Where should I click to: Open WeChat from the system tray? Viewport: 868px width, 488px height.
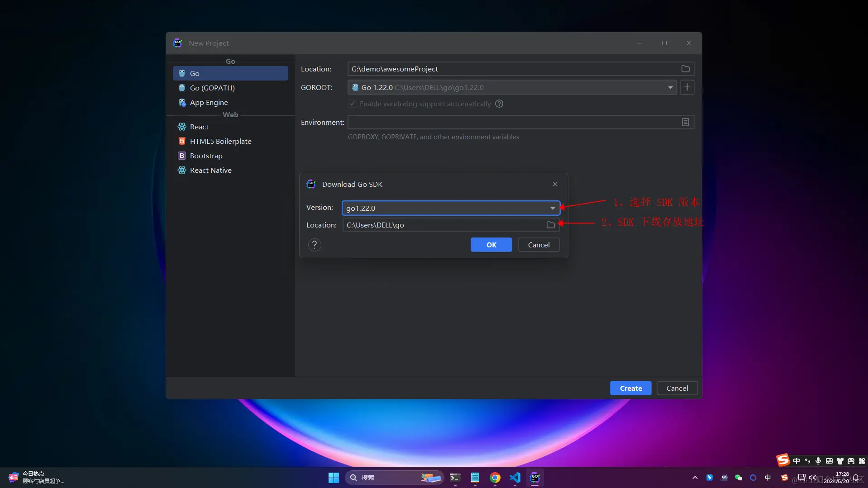point(738,478)
